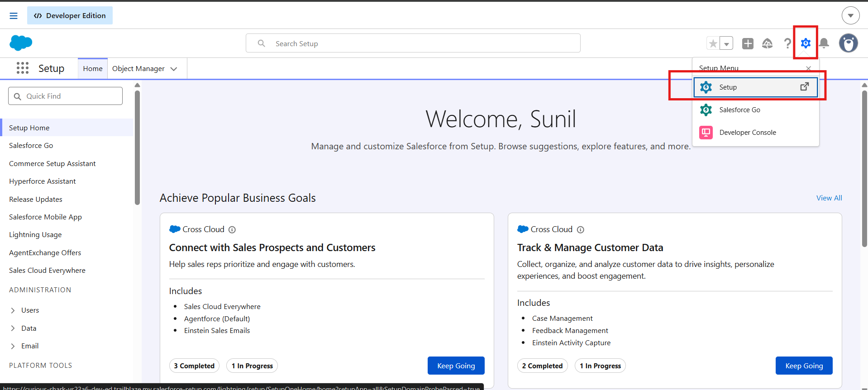The width and height of the screenshot is (868, 390).
Task: Expand the Email section chevron
Action: click(x=13, y=346)
